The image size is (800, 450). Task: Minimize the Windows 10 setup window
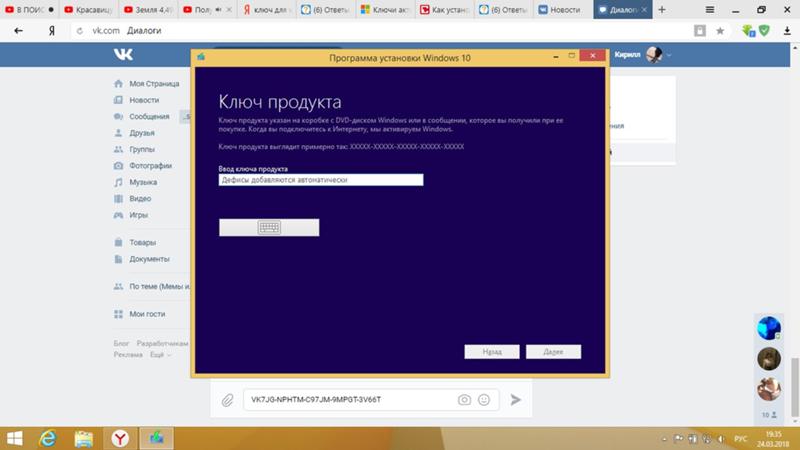coord(556,56)
